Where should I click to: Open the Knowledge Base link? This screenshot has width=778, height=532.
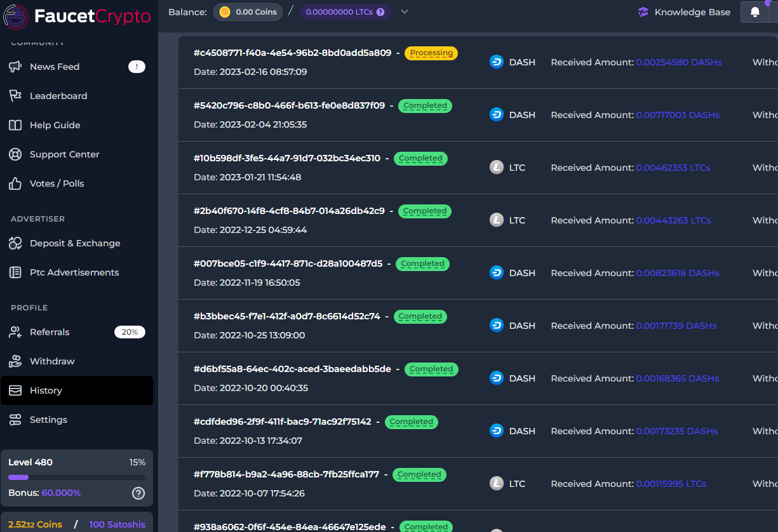(684, 12)
